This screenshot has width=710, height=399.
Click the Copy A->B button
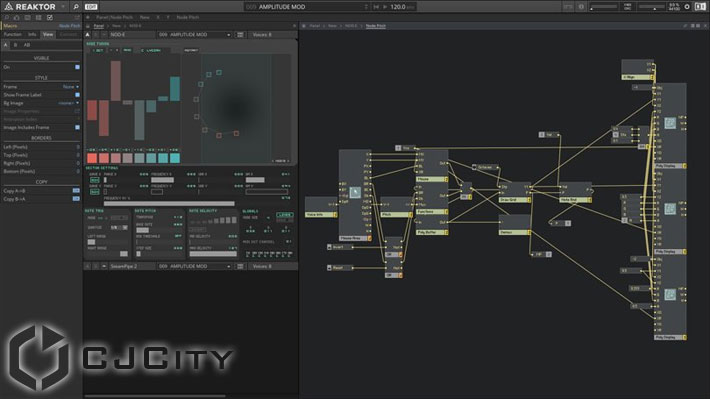click(x=76, y=191)
